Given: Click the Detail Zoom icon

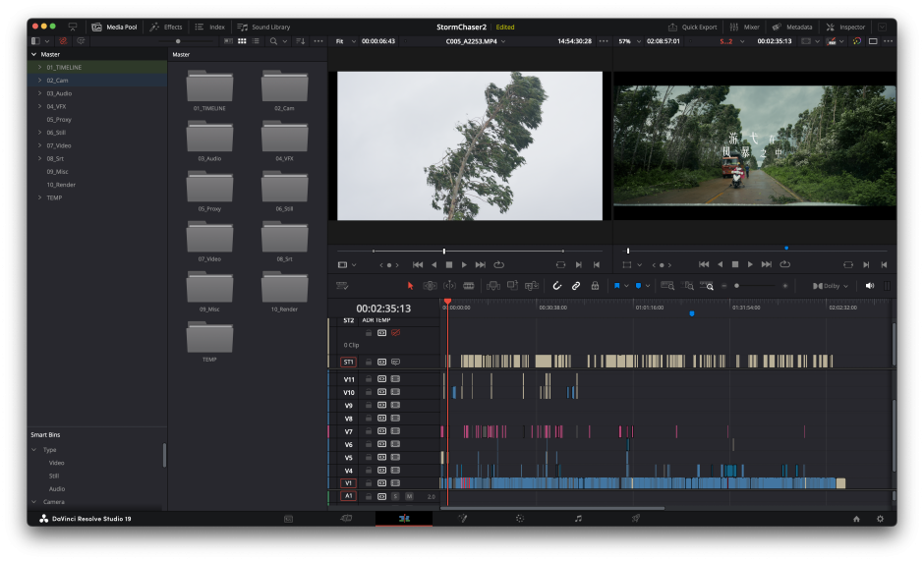Looking at the screenshot, I should coord(687,286).
